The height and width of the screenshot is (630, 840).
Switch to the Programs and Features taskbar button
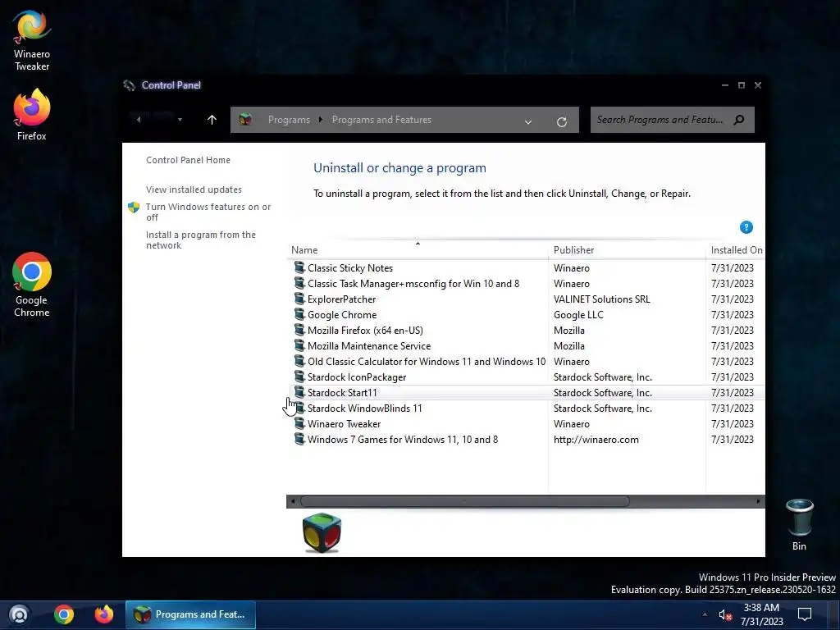[x=190, y=614]
